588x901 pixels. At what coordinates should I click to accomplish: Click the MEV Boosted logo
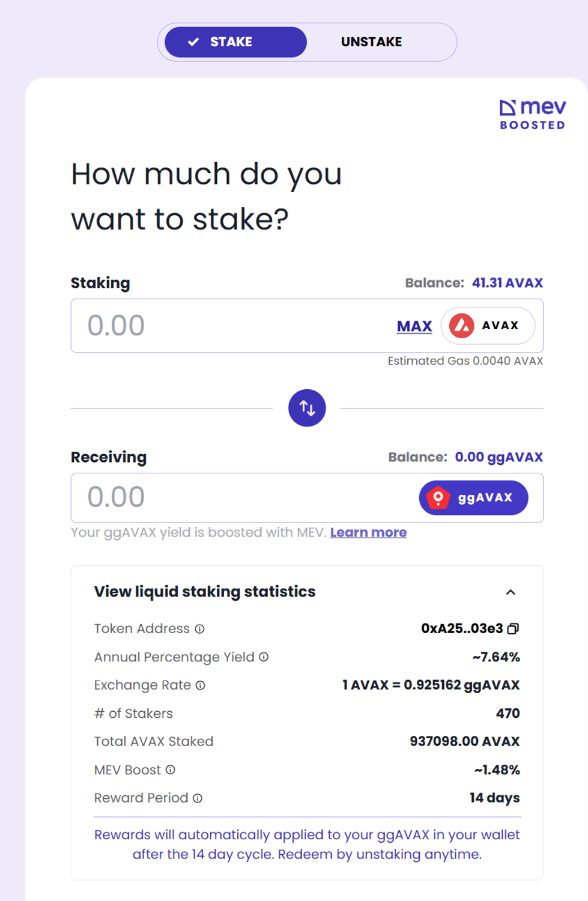point(532,115)
